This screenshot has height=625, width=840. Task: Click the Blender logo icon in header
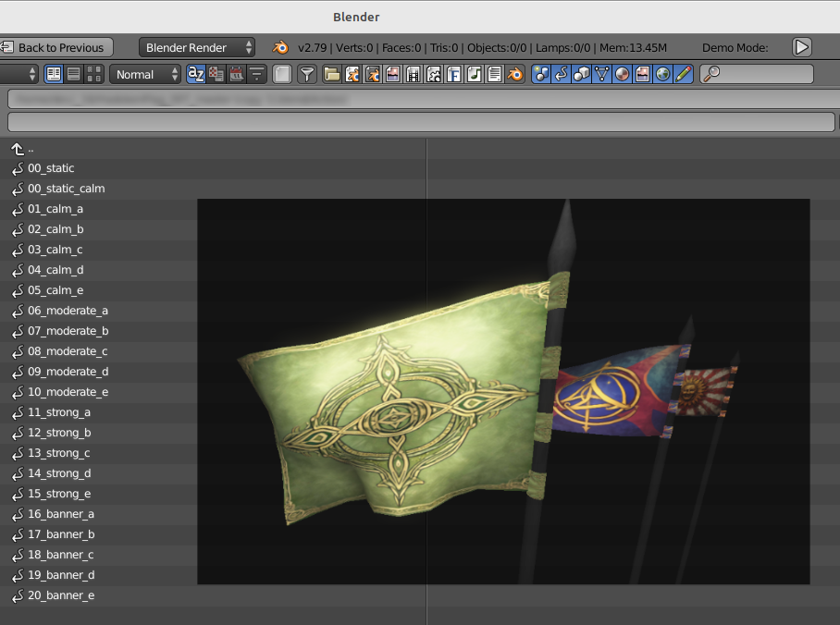point(280,47)
